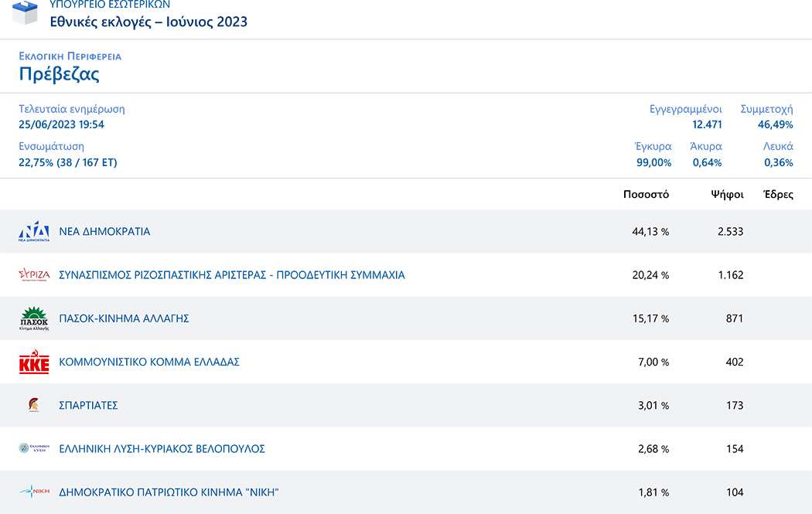This screenshot has width=812, height=514.
Task: Click the Εθνικές εκλογές – Ιούνιος 2023 title
Action: [148, 22]
